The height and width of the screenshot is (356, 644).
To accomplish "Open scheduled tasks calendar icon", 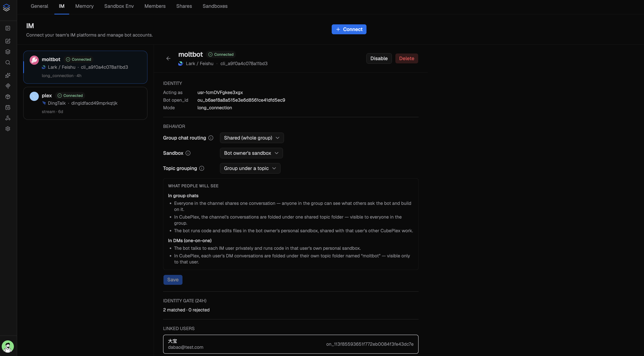I will point(8,107).
